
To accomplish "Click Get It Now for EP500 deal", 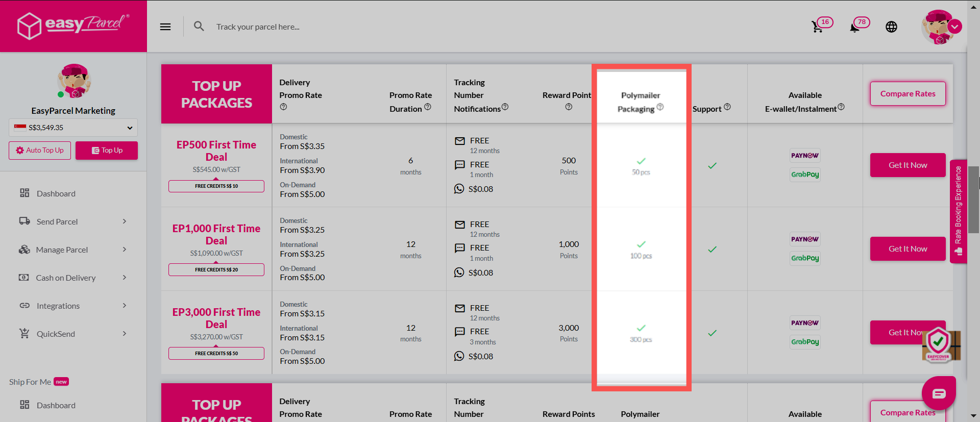I will pyautogui.click(x=908, y=165).
